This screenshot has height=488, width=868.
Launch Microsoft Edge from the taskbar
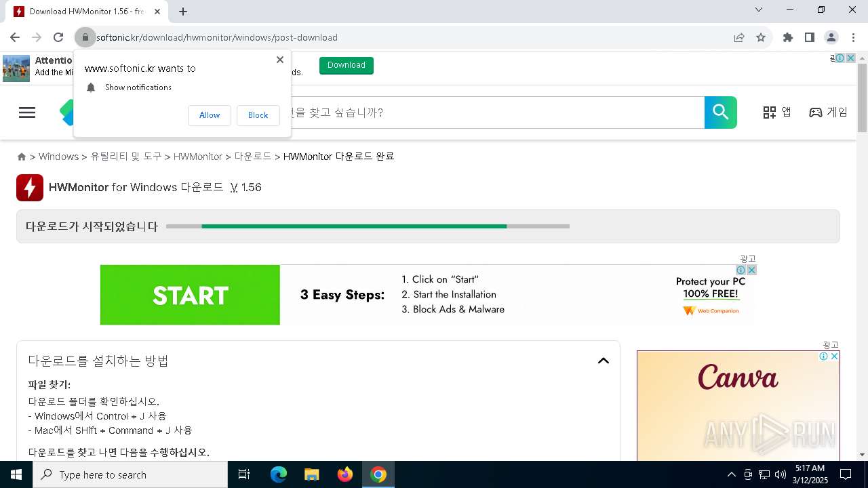tap(279, 474)
